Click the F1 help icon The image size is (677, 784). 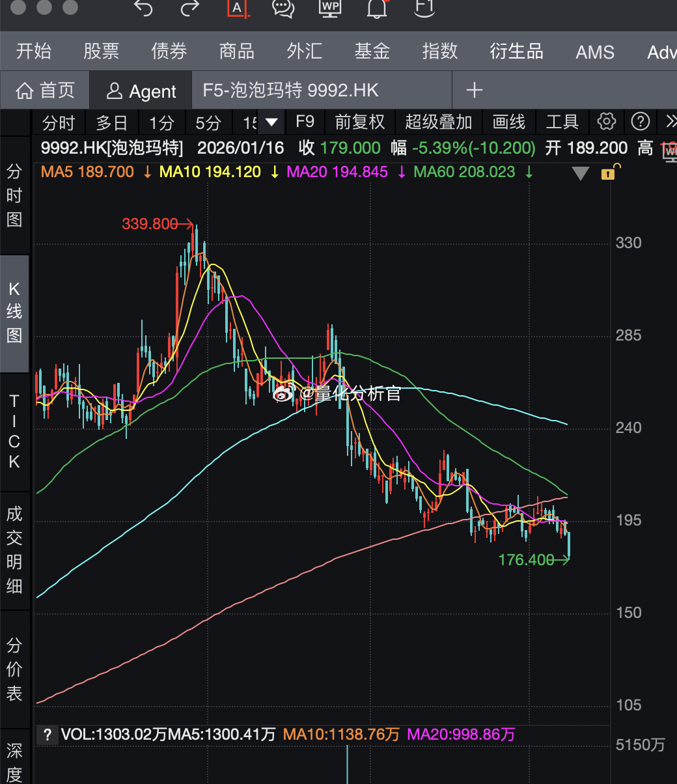tap(424, 8)
